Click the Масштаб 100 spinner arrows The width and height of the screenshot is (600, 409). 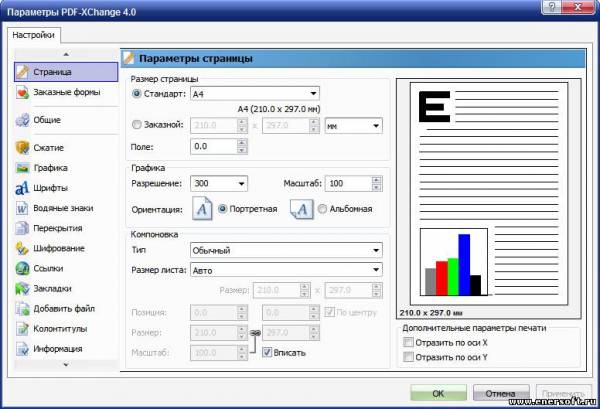[377, 184]
